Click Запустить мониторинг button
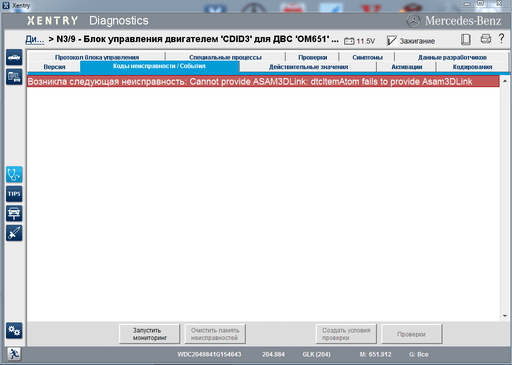The height and width of the screenshot is (365, 512). [149, 334]
